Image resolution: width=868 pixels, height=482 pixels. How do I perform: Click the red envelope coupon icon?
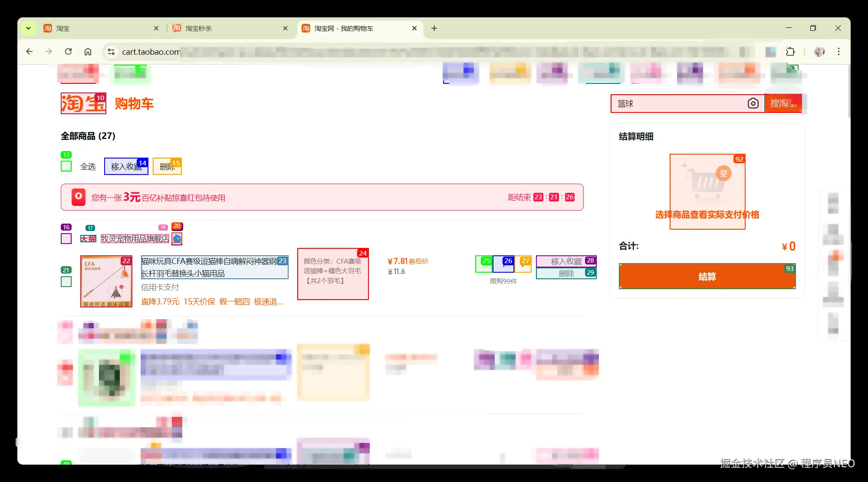[x=79, y=197]
